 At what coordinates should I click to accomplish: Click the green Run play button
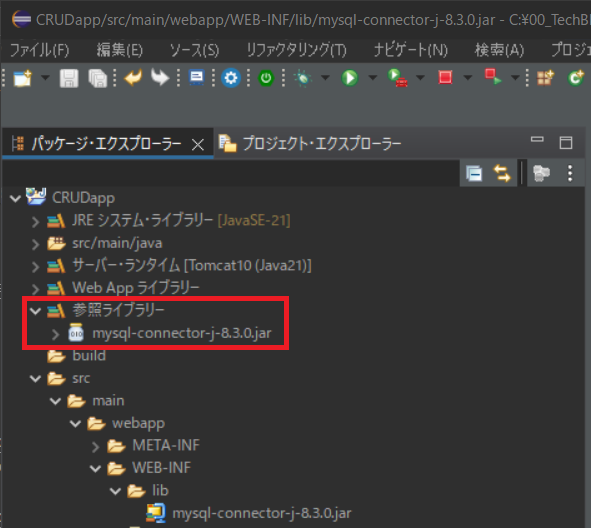pos(349,78)
